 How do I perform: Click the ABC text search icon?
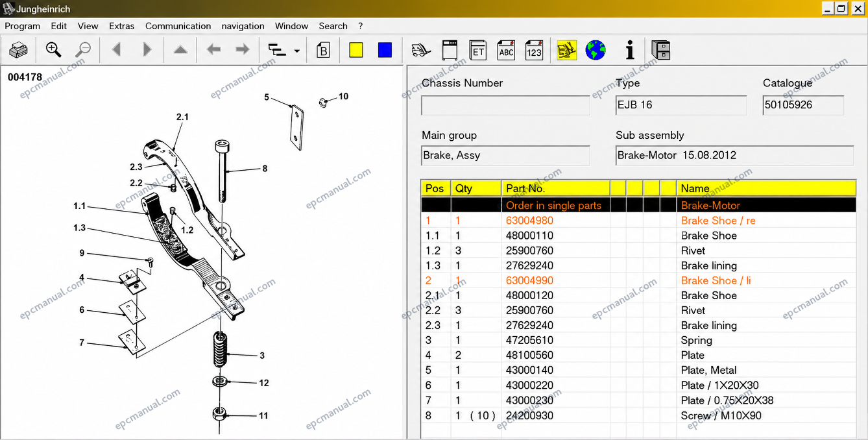[506, 50]
